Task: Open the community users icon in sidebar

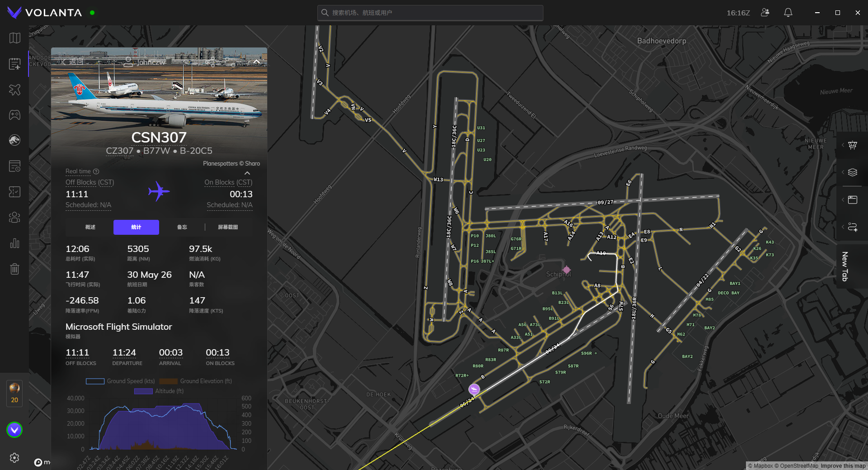Action: pos(14,218)
